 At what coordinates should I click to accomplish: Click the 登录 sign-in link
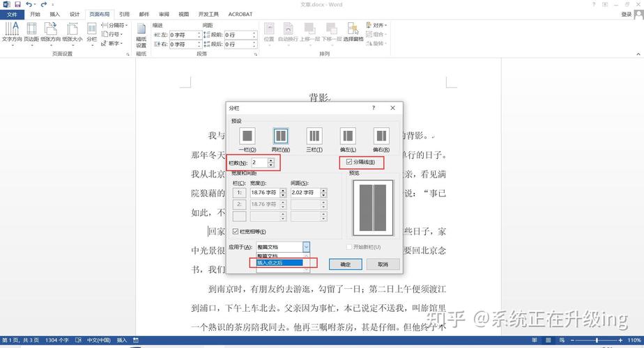click(627, 15)
